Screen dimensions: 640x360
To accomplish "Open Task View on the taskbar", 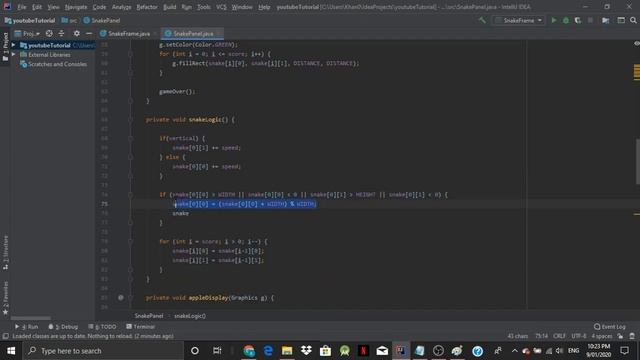I will coord(217,351).
